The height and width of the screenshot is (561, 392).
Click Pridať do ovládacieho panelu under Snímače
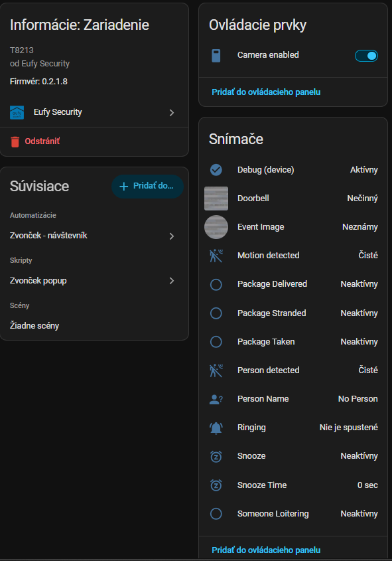[266, 550]
